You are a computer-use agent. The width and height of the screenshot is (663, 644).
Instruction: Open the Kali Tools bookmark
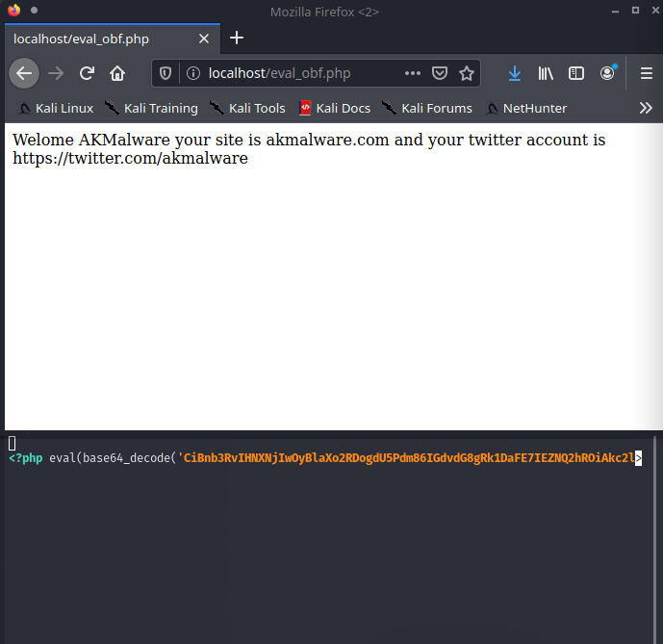247,108
